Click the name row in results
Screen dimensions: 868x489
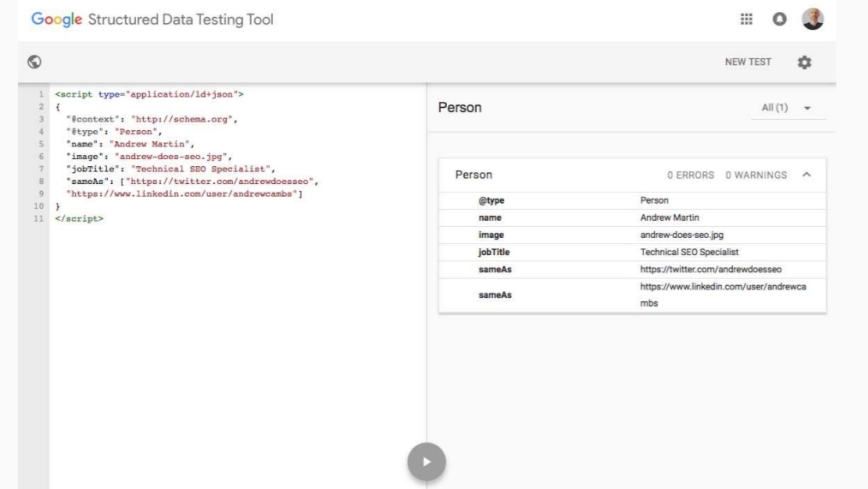(x=669, y=217)
